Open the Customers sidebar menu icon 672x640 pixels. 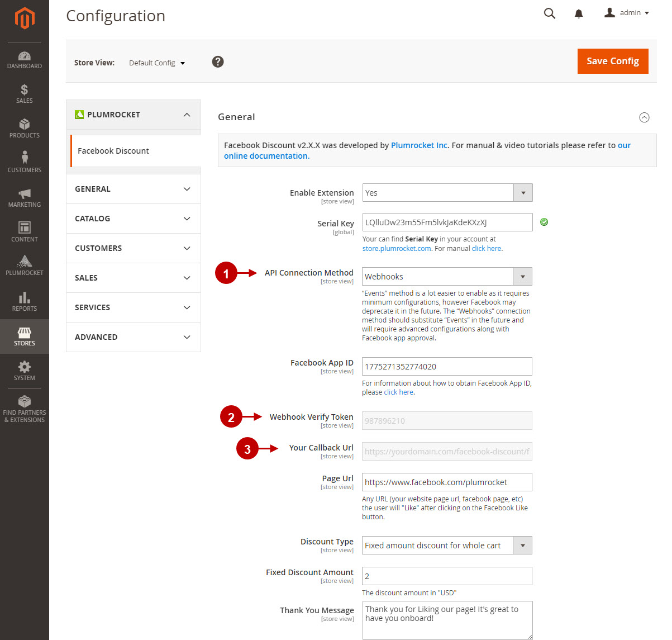[x=25, y=157]
